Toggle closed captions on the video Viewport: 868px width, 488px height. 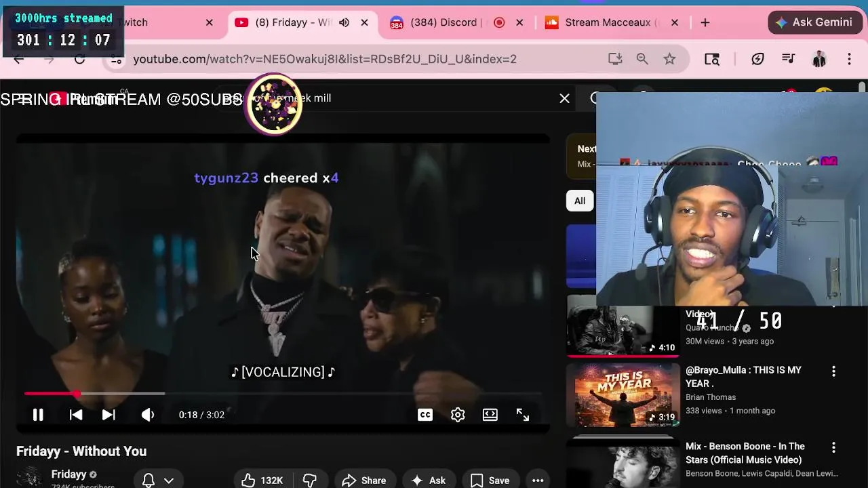click(425, 415)
